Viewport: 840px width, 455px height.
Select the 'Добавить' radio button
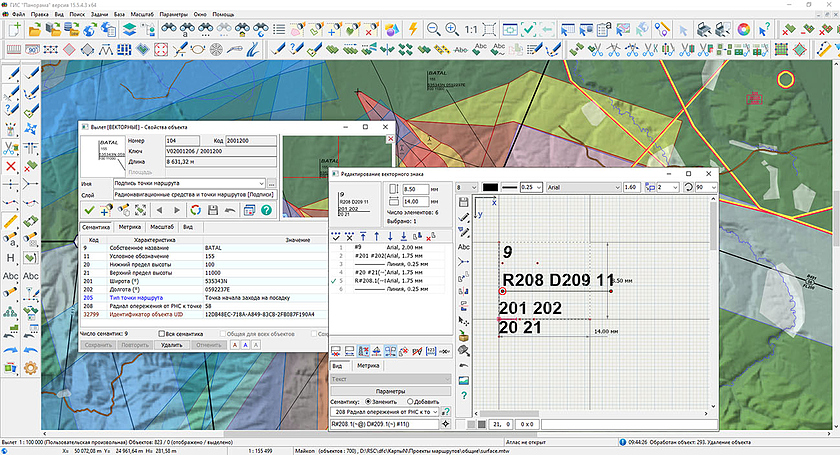coord(412,400)
